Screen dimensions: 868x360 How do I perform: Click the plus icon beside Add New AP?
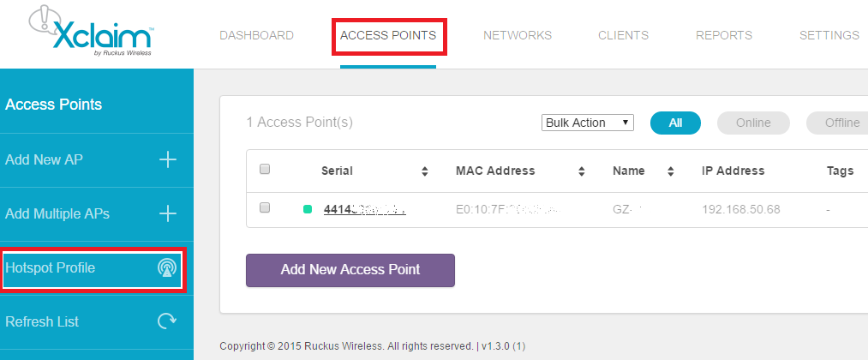[x=168, y=160]
